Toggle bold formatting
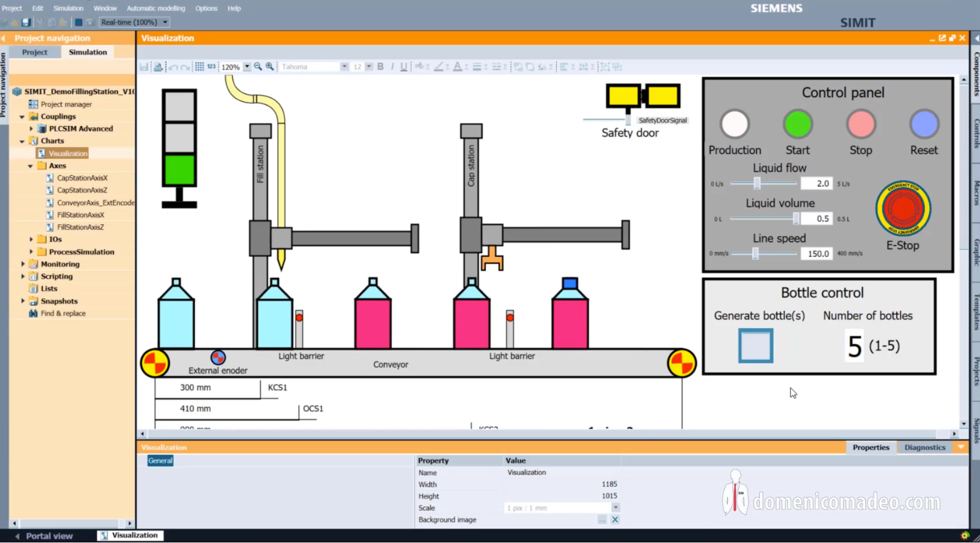The height and width of the screenshot is (543, 980). click(x=380, y=67)
